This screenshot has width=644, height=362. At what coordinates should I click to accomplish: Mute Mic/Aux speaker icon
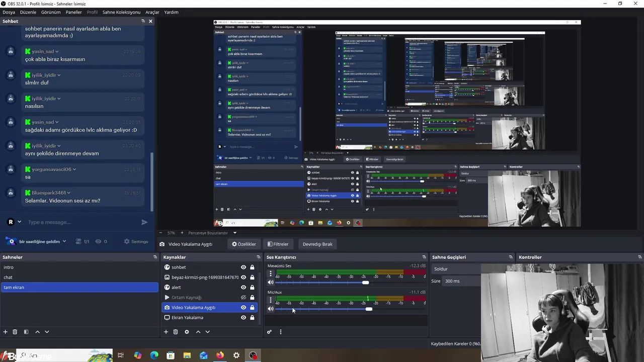[x=271, y=309]
